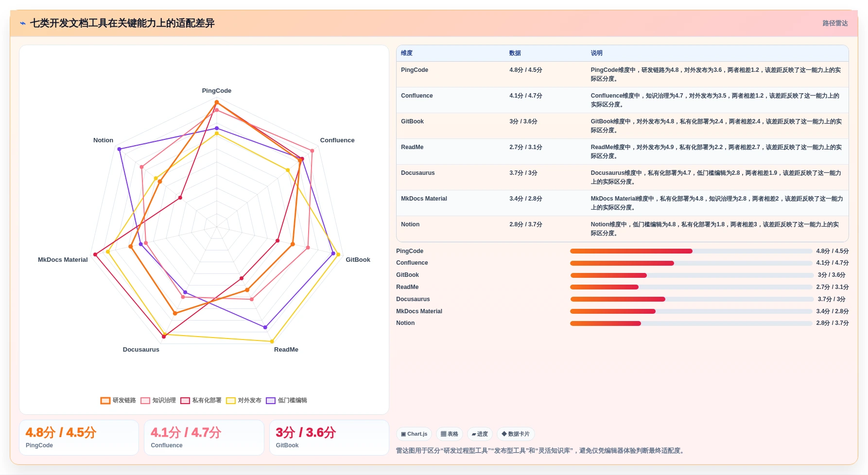Click the Docusaurus progress bar
This screenshot has height=475, width=868.
(691, 299)
